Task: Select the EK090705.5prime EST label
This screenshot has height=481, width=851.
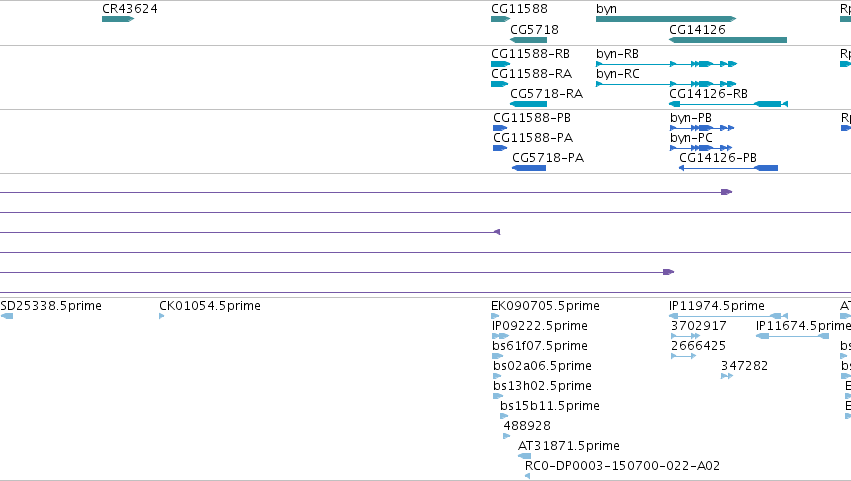Action: (545, 306)
